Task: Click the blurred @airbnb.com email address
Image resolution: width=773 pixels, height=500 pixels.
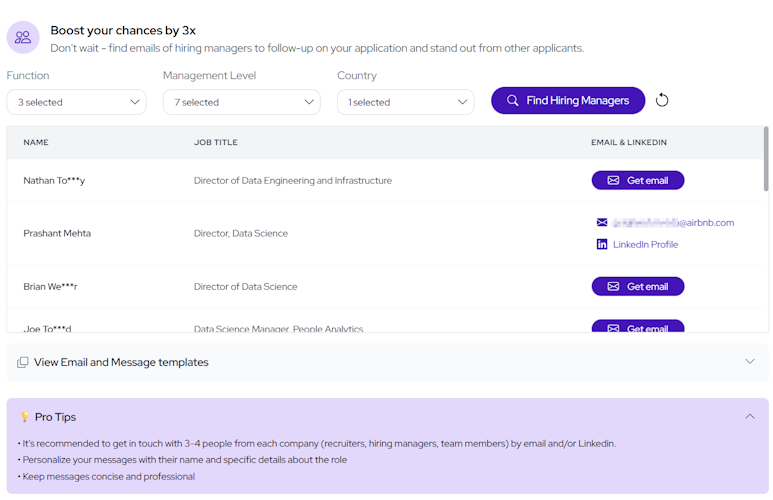Action: point(673,223)
